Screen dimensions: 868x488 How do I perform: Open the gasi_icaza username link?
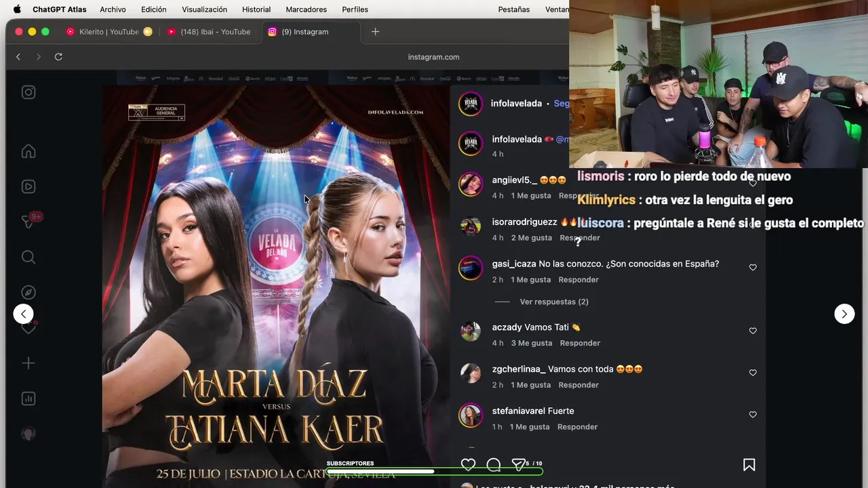513,264
